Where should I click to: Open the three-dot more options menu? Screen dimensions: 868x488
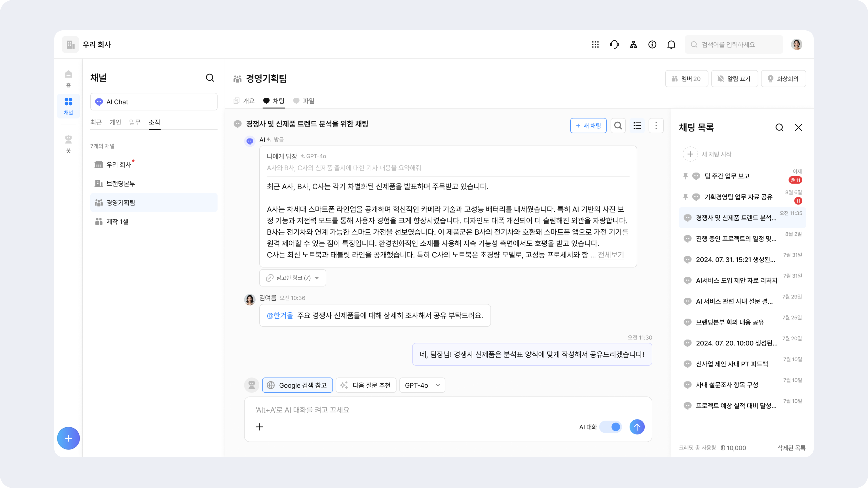click(656, 126)
